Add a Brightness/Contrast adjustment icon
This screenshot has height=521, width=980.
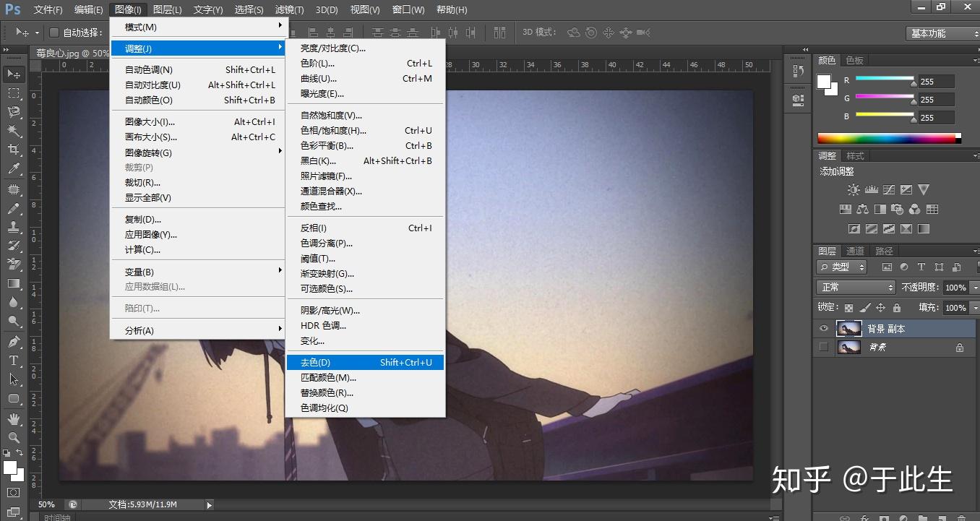pos(854,190)
